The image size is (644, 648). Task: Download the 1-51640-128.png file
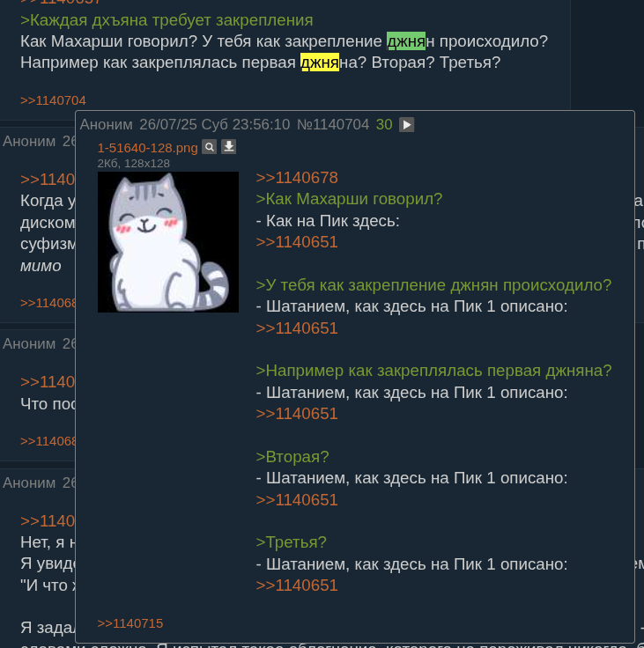pos(228,147)
